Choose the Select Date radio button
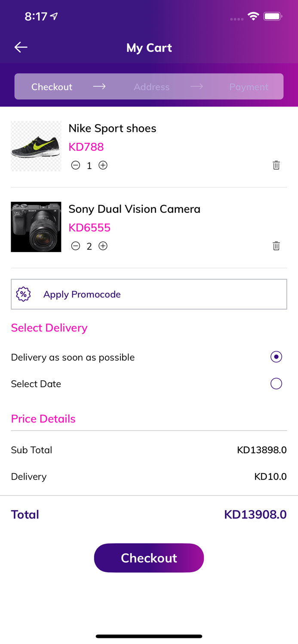 (x=276, y=383)
